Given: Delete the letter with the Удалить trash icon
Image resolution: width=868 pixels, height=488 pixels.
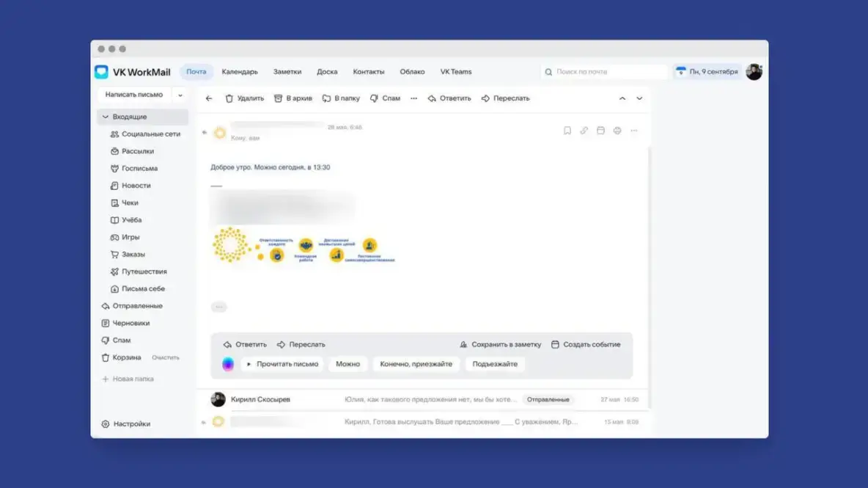Looking at the screenshot, I should (244, 98).
